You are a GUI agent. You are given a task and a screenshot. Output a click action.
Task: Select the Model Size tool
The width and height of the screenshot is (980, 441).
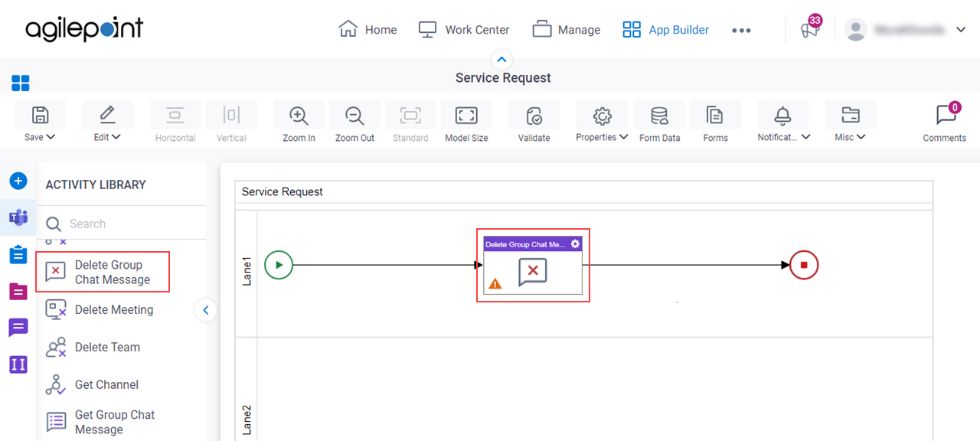tap(466, 116)
